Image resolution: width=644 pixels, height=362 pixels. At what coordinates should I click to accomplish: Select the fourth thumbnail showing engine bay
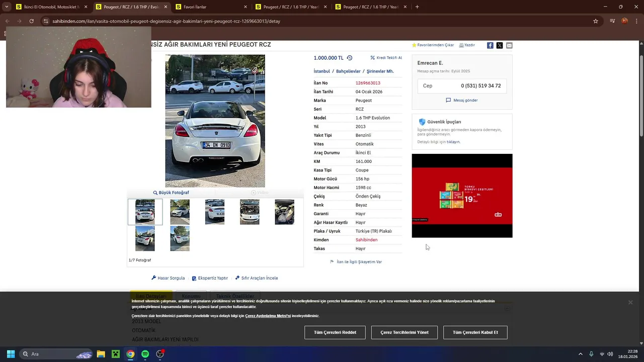pyautogui.click(x=250, y=212)
